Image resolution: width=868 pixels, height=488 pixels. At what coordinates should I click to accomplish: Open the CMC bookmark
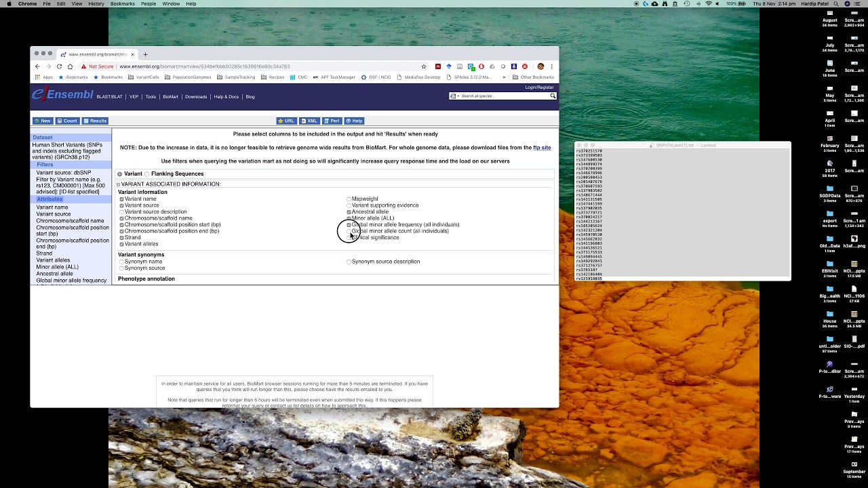[x=298, y=77]
